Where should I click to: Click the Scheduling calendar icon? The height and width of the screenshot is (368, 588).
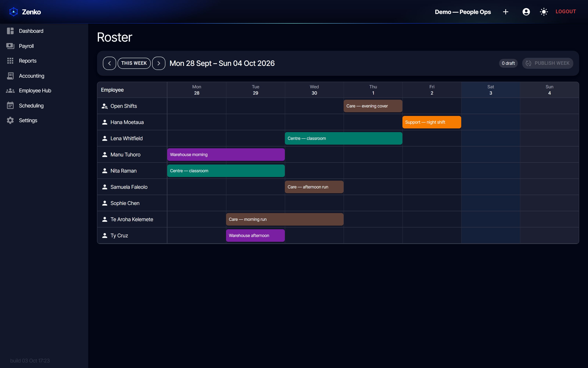click(x=10, y=105)
